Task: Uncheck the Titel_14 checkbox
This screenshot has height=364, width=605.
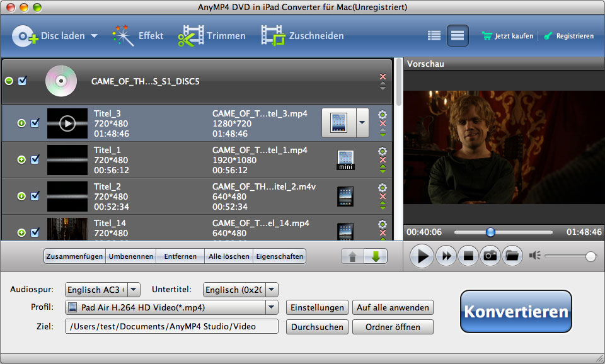Action: click(35, 233)
